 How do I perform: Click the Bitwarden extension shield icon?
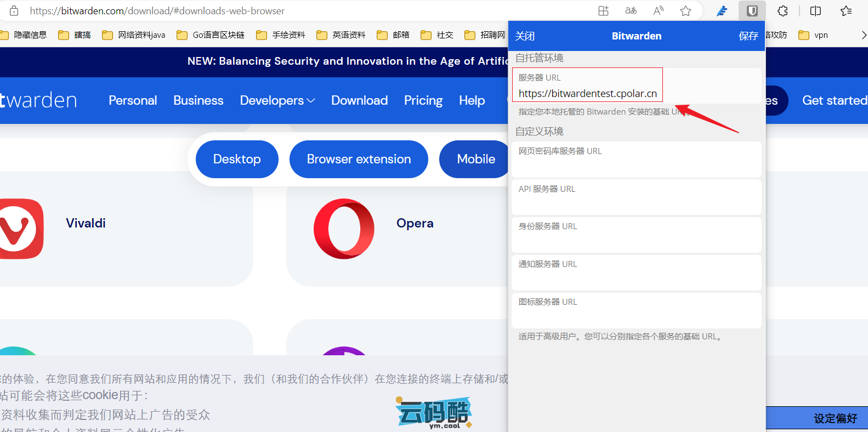pos(752,11)
